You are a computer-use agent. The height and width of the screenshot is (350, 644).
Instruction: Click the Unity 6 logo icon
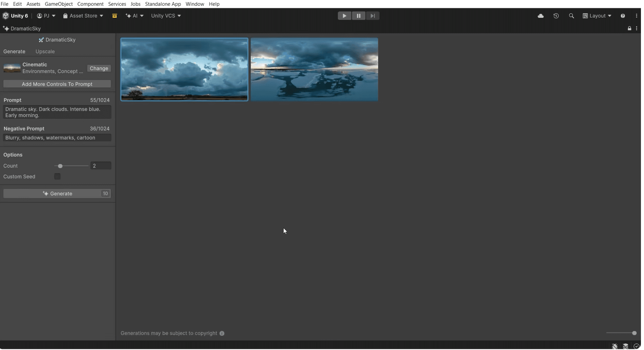[6, 16]
